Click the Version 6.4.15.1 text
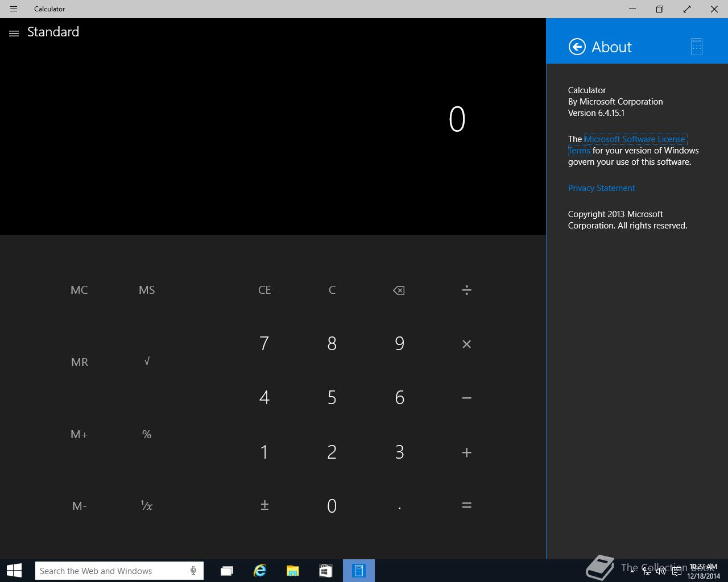This screenshot has width=728, height=582. pyautogui.click(x=596, y=113)
